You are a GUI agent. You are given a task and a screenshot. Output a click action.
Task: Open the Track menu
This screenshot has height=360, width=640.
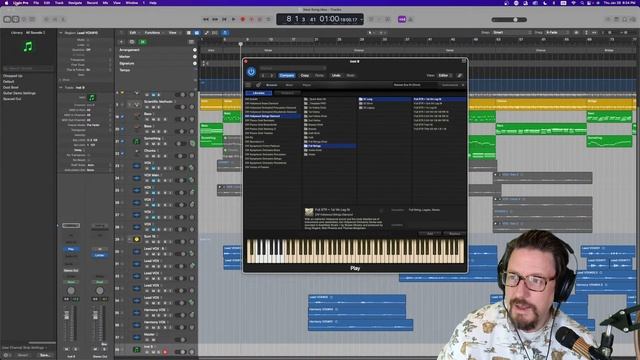[59, 3]
